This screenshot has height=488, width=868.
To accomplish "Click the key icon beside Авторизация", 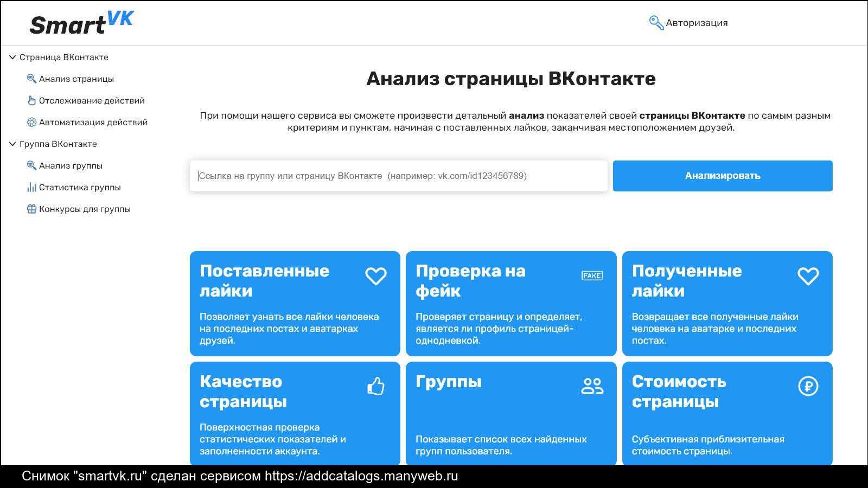I will (x=656, y=23).
